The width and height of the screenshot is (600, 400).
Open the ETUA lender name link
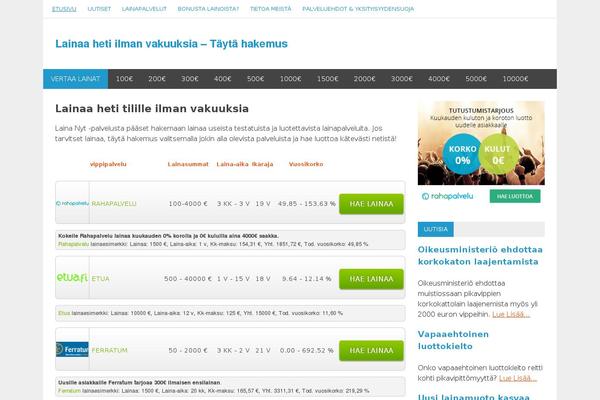pos(101,279)
